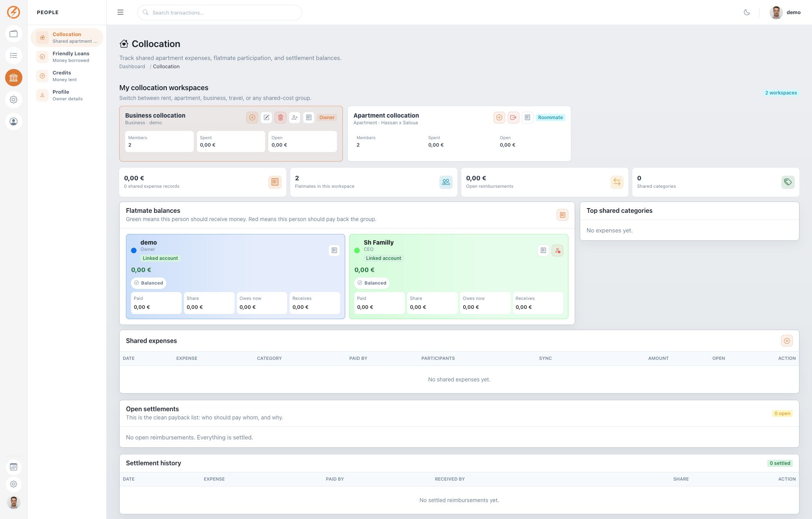This screenshot has width=812, height=519.
Task: Click the shared categories tag icon
Action: [788, 182]
